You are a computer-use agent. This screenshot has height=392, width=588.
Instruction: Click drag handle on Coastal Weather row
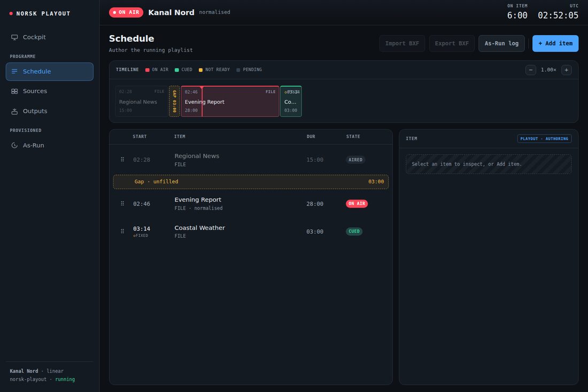point(122,231)
